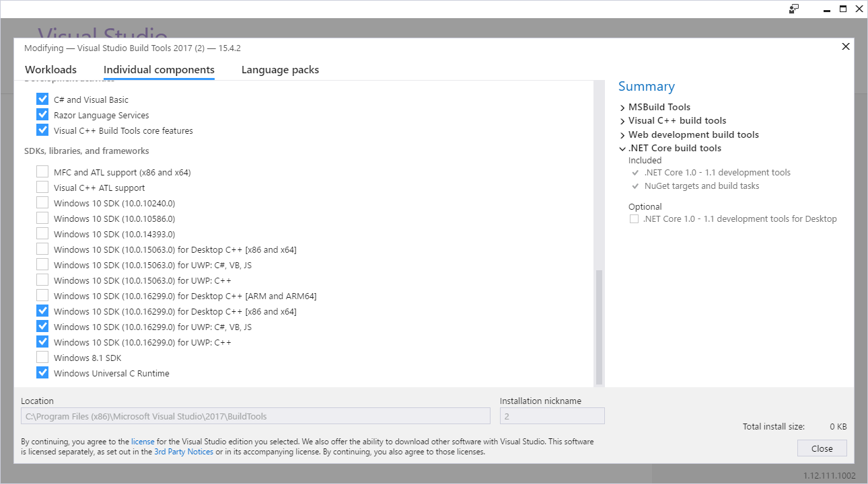
Task: Open the license link
Action: 143,441
